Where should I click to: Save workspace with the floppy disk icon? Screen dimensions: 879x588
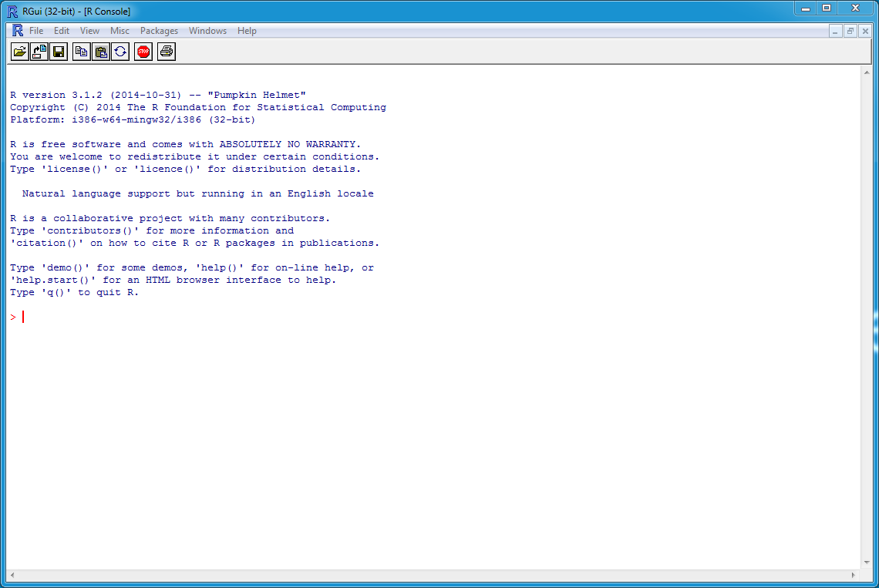[59, 52]
